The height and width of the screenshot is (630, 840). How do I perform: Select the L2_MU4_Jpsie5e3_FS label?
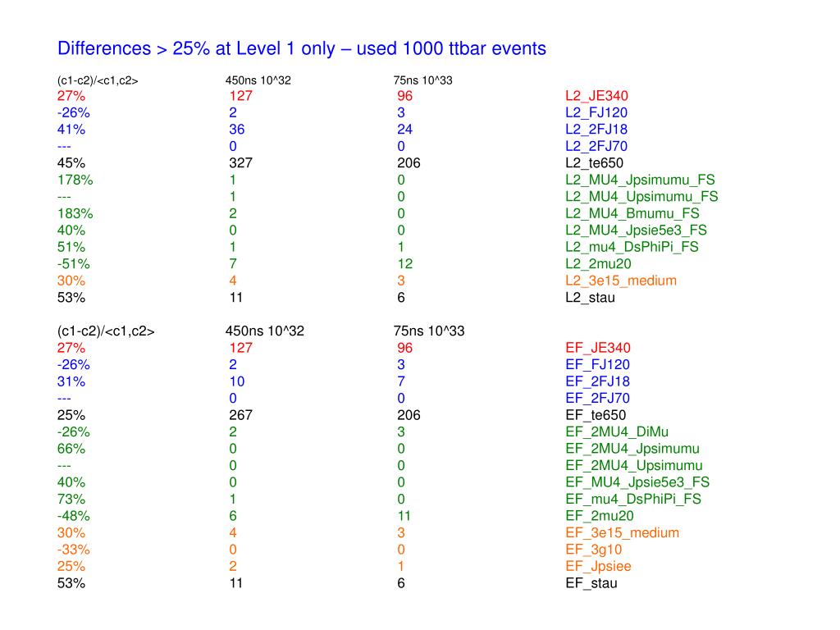pyautogui.click(x=636, y=231)
